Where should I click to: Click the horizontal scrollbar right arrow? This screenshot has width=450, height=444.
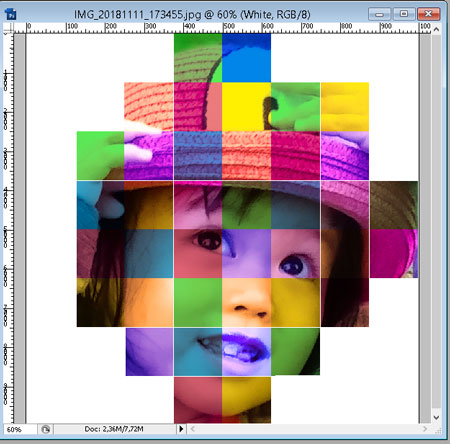coord(425,429)
